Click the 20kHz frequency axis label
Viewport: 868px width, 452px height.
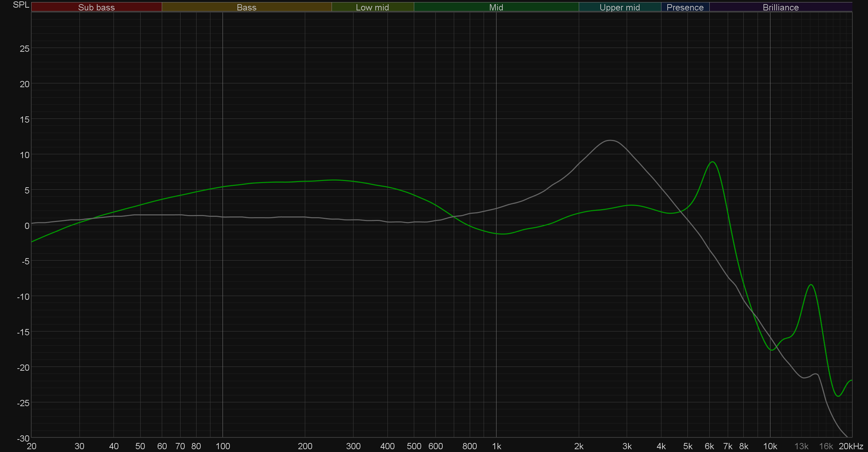point(851,446)
